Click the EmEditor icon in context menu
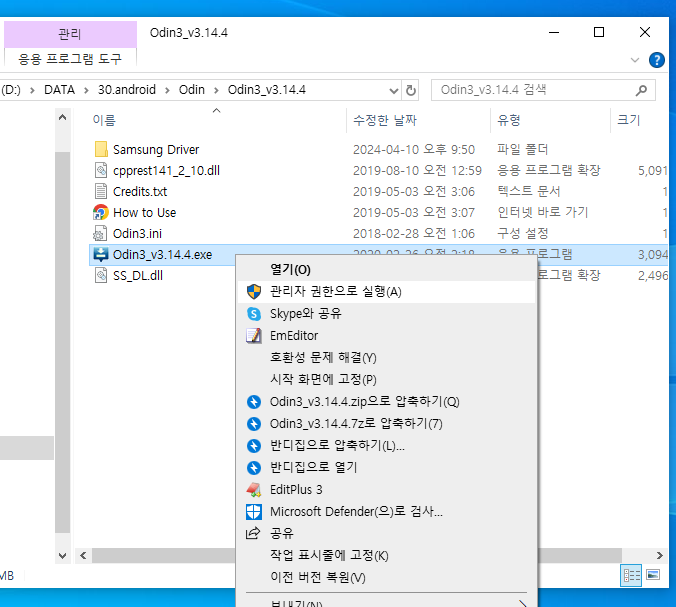The height and width of the screenshot is (607, 676). pyautogui.click(x=254, y=335)
